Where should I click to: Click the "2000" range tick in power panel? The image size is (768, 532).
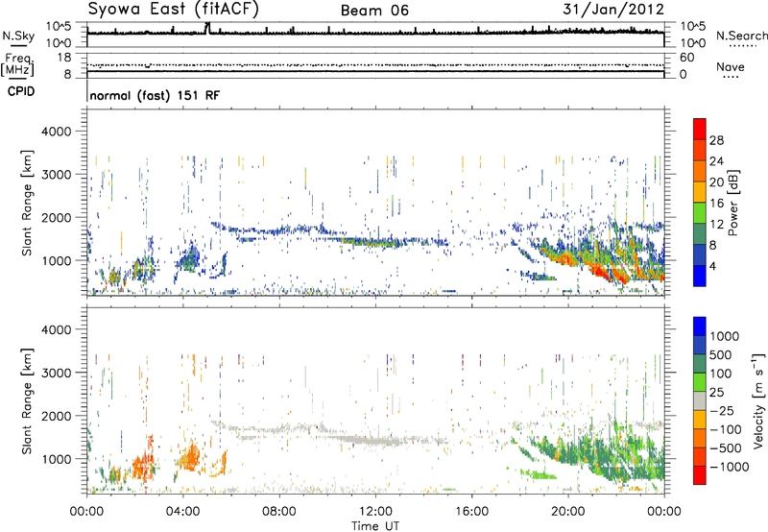pos(56,217)
